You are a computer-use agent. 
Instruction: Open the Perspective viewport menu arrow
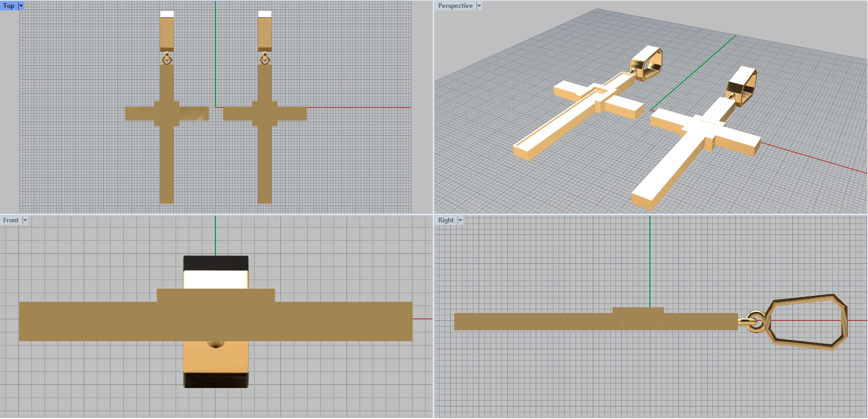point(479,6)
